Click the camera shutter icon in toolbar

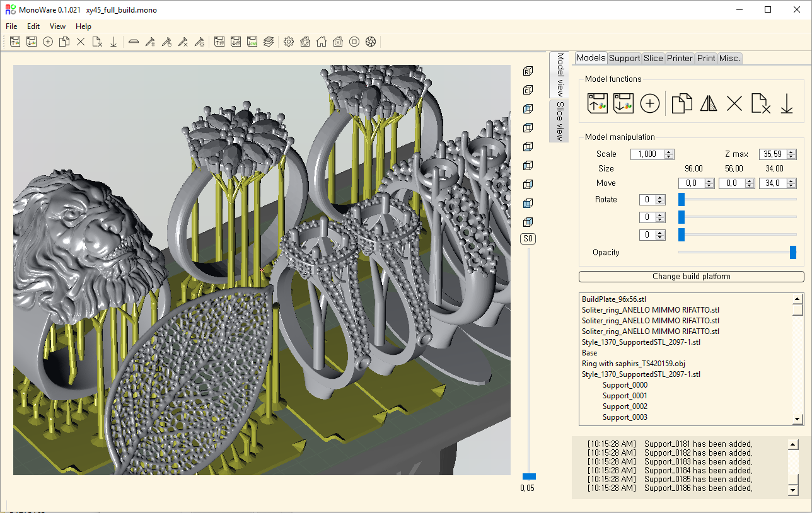[x=371, y=42]
